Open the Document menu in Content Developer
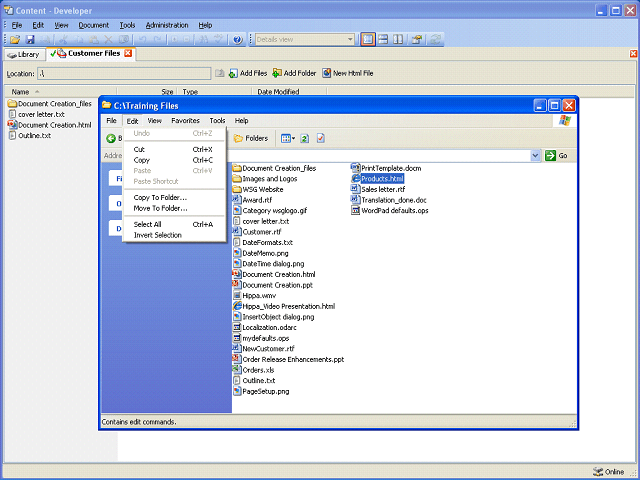This screenshot has height=480, width=640. 94,25
